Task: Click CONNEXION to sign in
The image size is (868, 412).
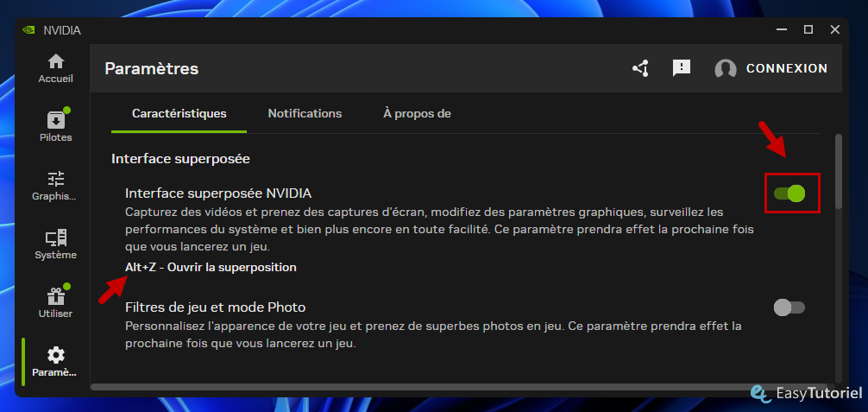Action: coord(787,68)
